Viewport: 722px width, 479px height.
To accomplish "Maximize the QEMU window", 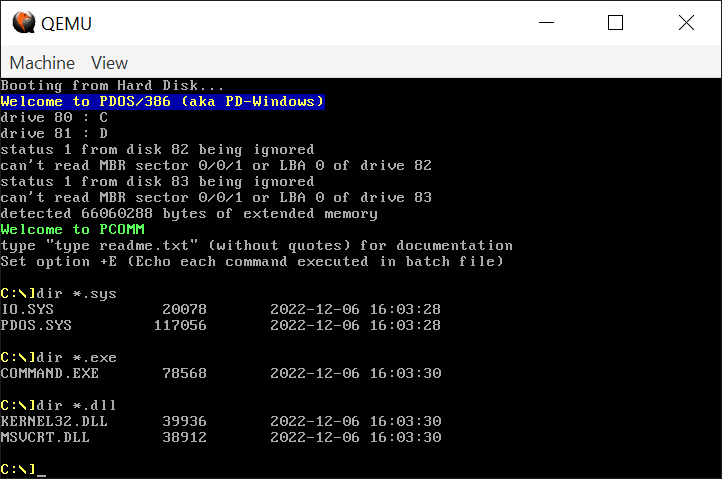I will click(615, 22).
